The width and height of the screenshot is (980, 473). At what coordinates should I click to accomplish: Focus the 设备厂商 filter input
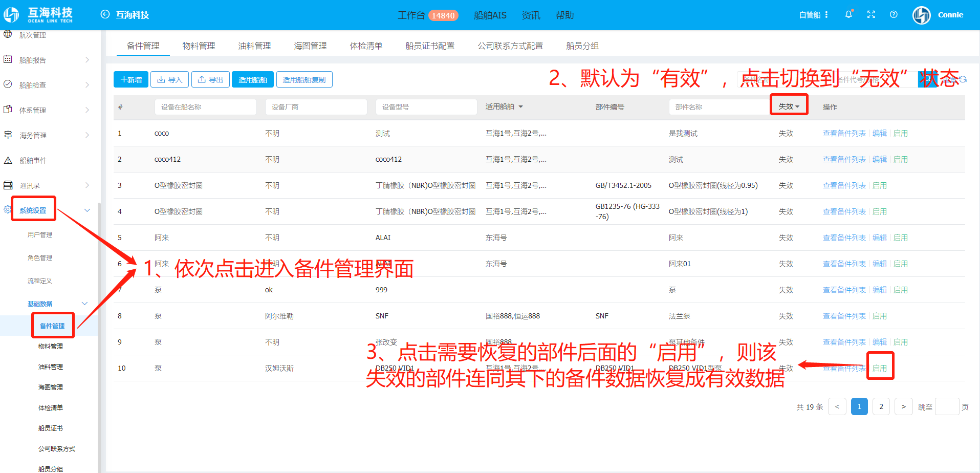pos(316,107)
